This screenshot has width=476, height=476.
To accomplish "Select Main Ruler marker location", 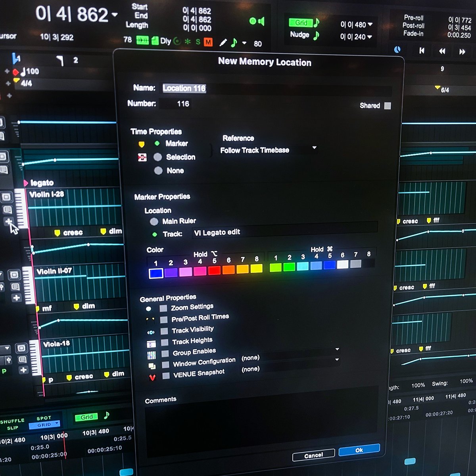I will pyautogui.click(x=154, y=221).
